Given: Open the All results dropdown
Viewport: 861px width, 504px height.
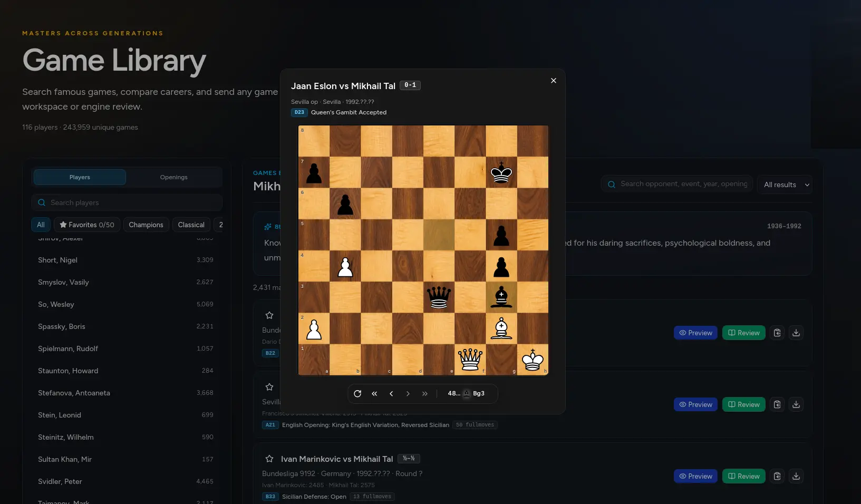Looking at the screenshot, I should [x=785, y=185].
